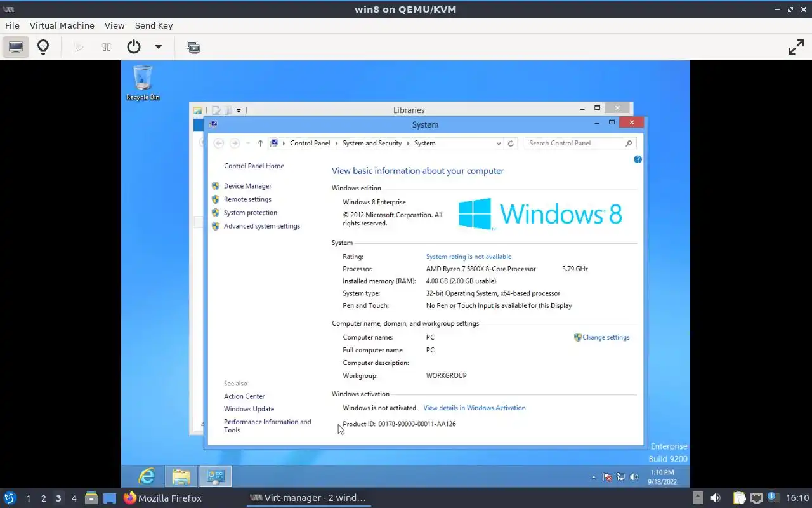View details in Windows Activation
The height and width of the screenshot is (508, 812).
coord(475,408)
